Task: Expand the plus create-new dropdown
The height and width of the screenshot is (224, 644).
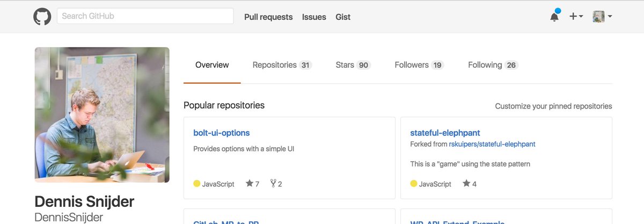Action: coord(576,17)
